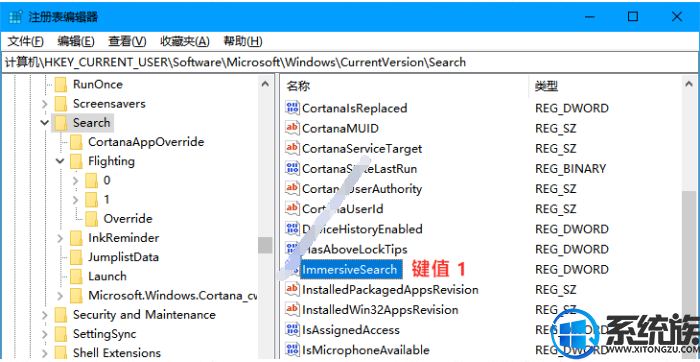Click the registry path address bar
This screenshot has width=700, height=362.
pyautogui.click(x=350, y=62)
